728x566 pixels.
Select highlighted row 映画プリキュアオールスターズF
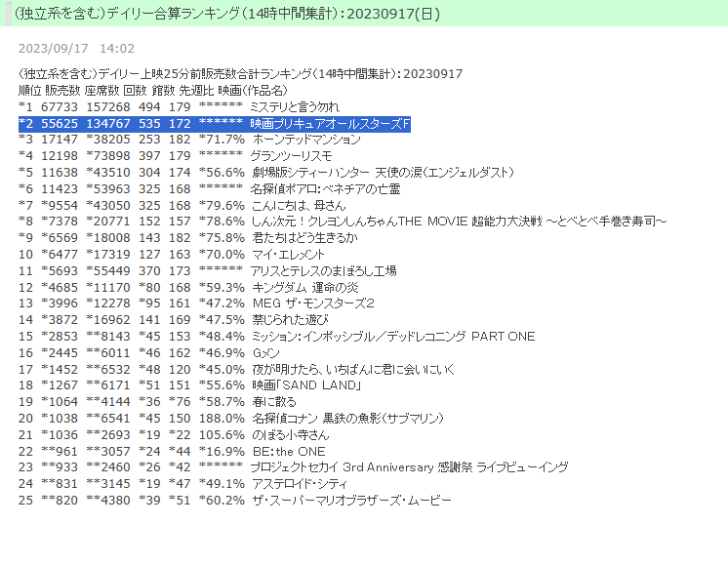215,124
